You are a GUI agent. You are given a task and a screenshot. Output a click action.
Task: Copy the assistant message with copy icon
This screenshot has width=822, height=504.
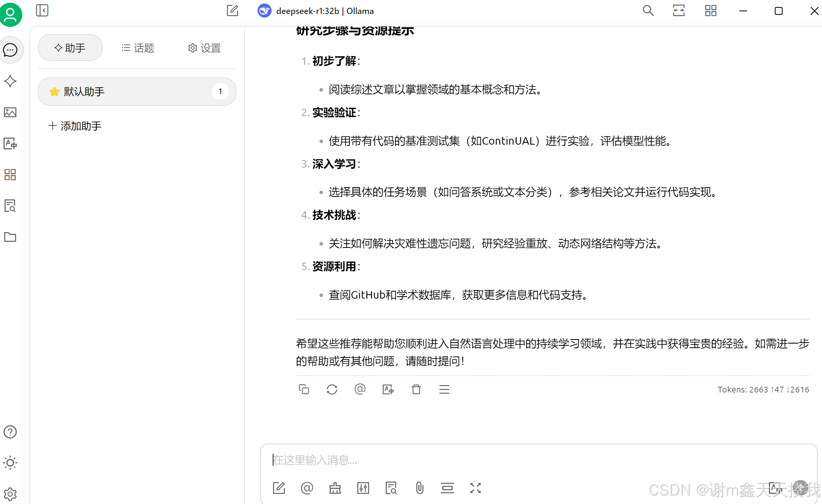(304, 389)
